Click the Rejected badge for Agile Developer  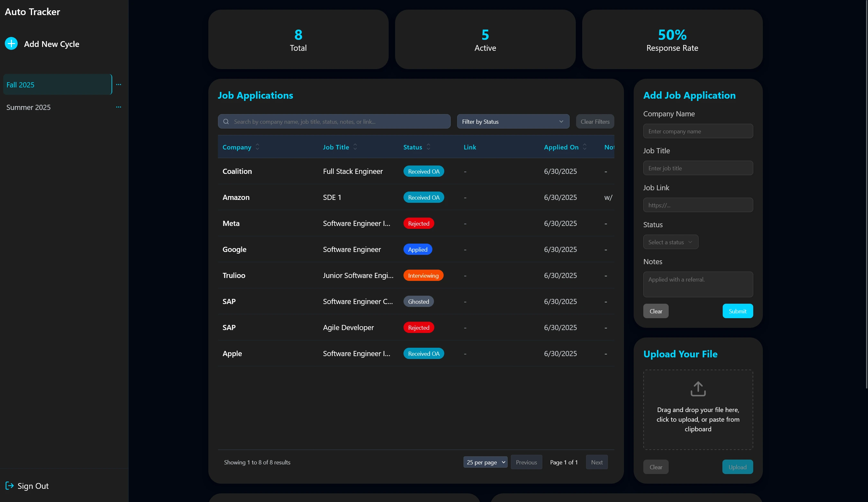point(419,327)
